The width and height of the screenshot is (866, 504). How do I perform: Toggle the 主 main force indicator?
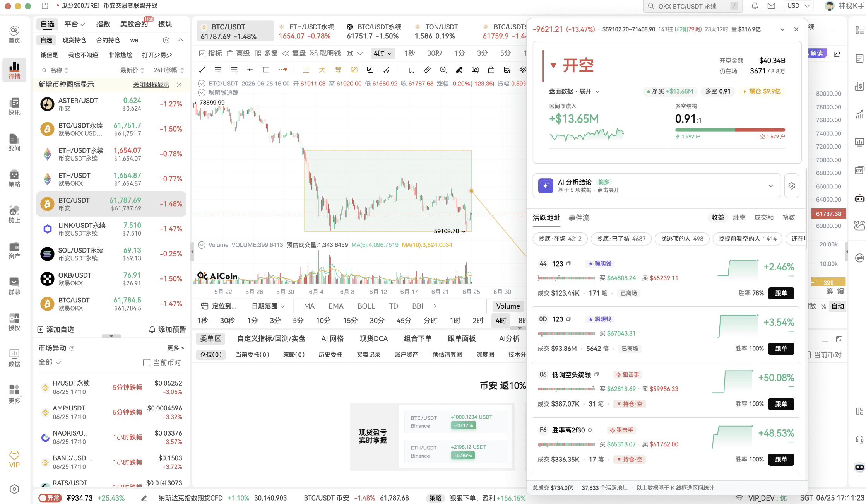[x=306, y=70]
